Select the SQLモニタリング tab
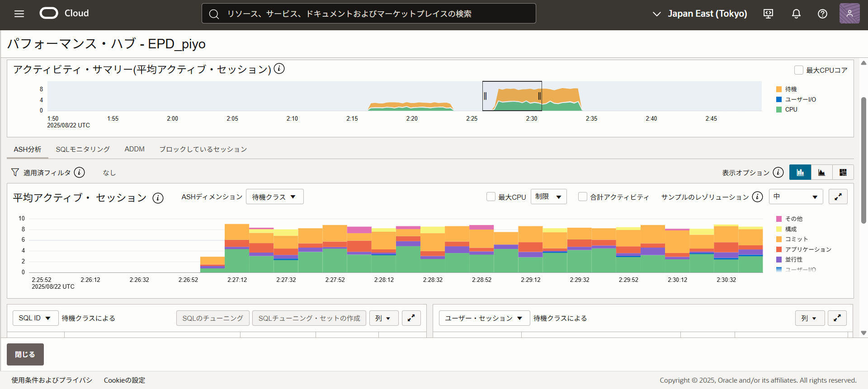Screen dimensions: 868x389 83,149
